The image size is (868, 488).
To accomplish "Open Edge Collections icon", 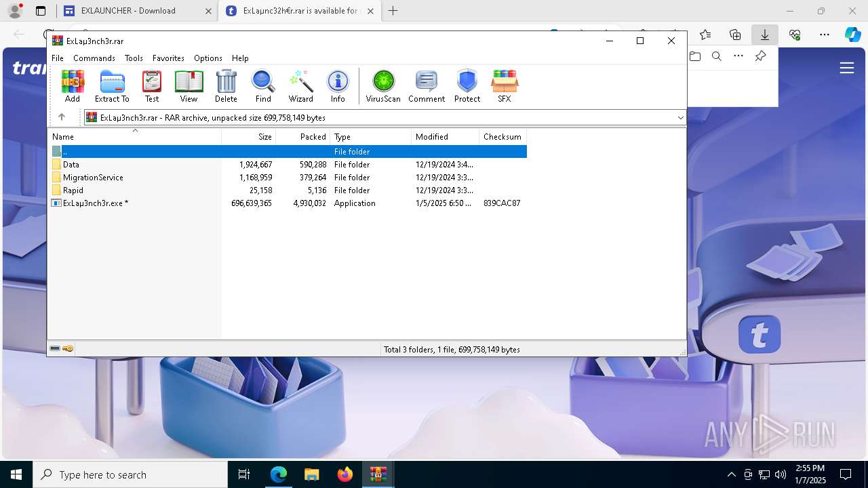I will [x=735, y=35].
